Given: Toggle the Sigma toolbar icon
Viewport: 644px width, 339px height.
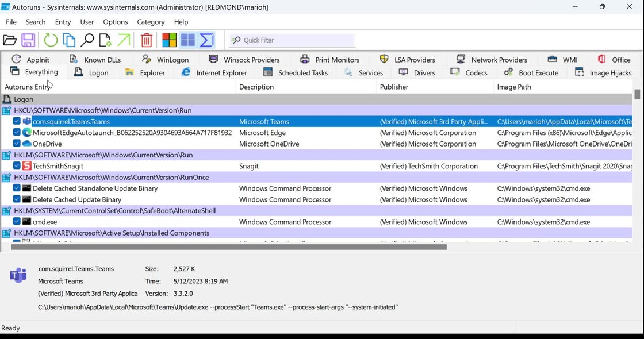Looking at the screenshot, I should pyautogui.click(x=206, y=40).
